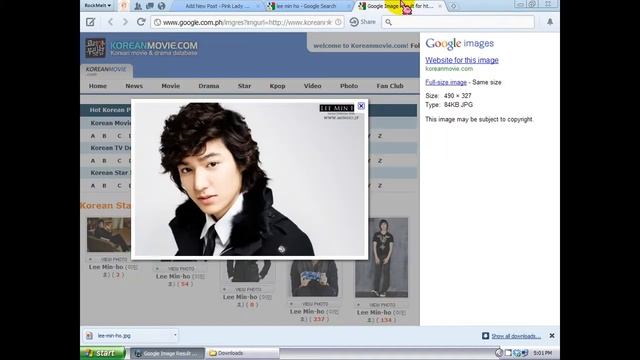The height and width of the screenshot is (360, 640).
Task: Click letter Z in Korean Star index row
Action: 380,186
